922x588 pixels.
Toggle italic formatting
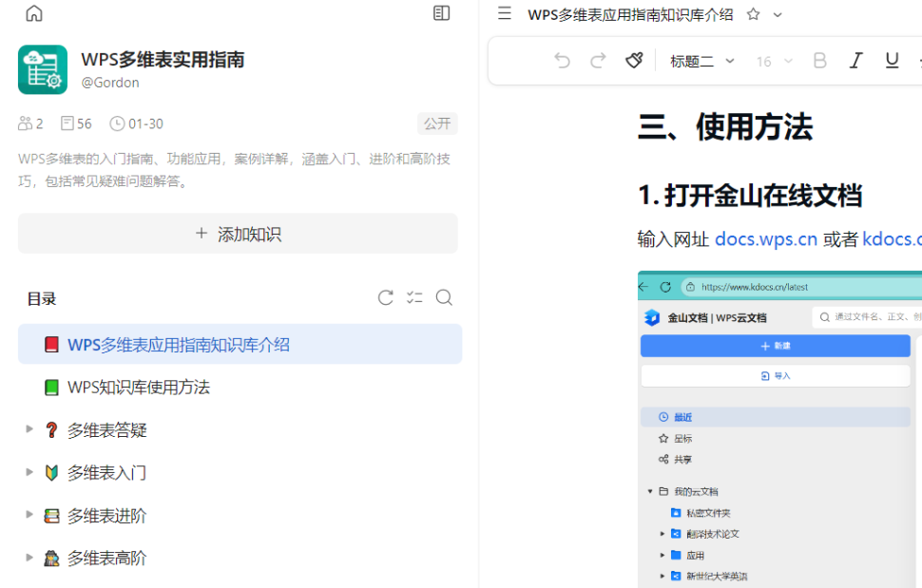[856, 61]
